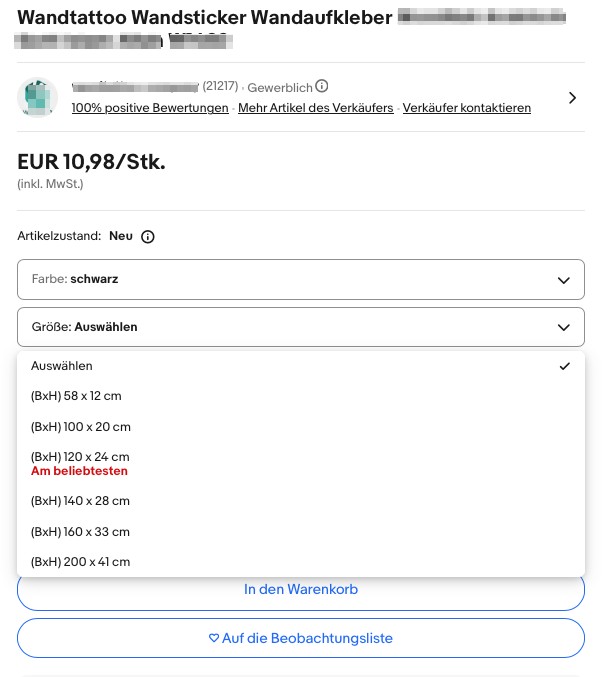
Task: Click the Verkäufer kontaktieren link
Action: 466,108
